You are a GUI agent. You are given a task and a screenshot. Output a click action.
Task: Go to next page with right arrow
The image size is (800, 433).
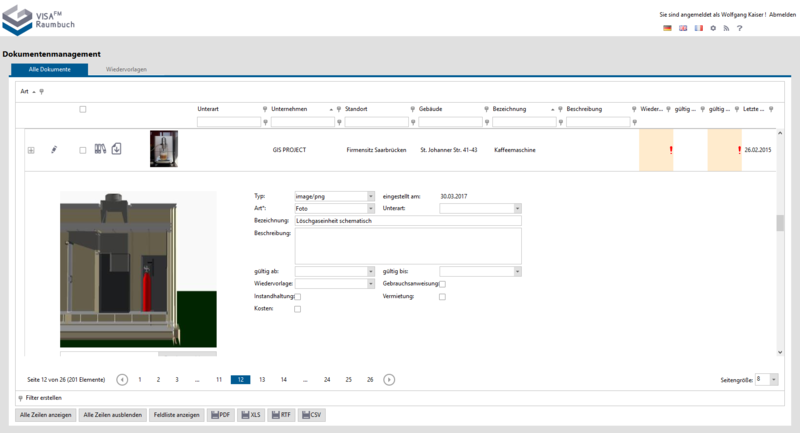tap(389, 379)
